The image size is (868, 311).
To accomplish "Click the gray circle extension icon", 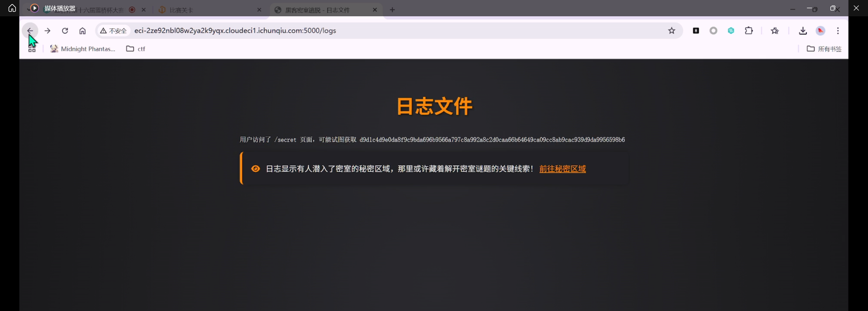I will tap(713, 31).
